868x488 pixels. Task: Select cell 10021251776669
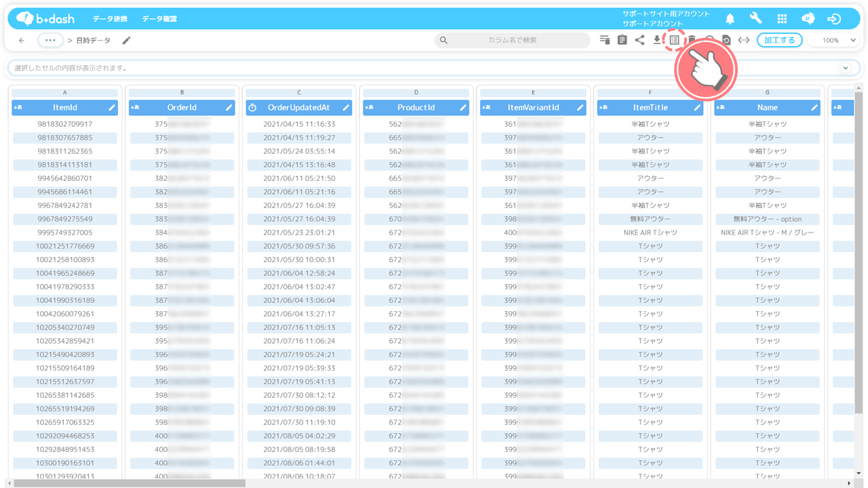coord(64,247)
